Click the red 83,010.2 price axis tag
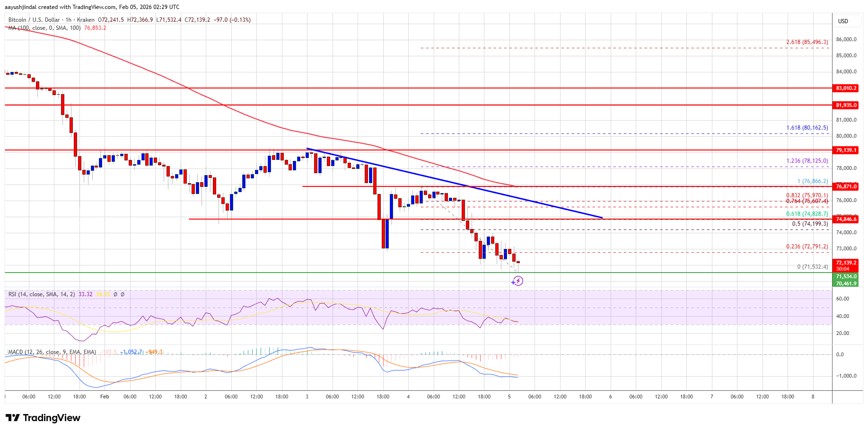Screen dimensions: 868x432 tap(846, 88)
